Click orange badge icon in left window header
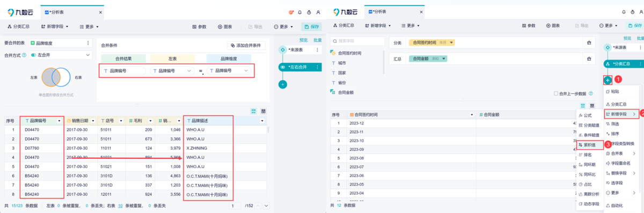Screen dimensions: 644x213 tap(291, 12)
